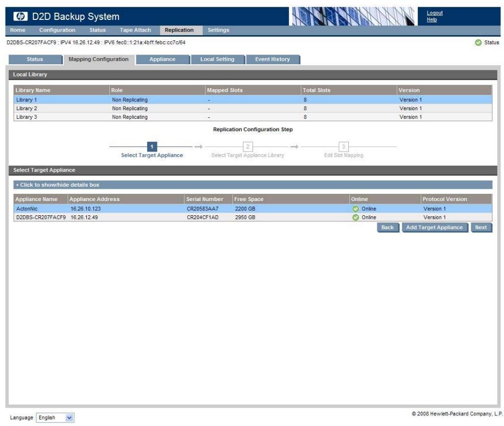
Task: Open the Tape Attach menu
Action: pos(135,30)
